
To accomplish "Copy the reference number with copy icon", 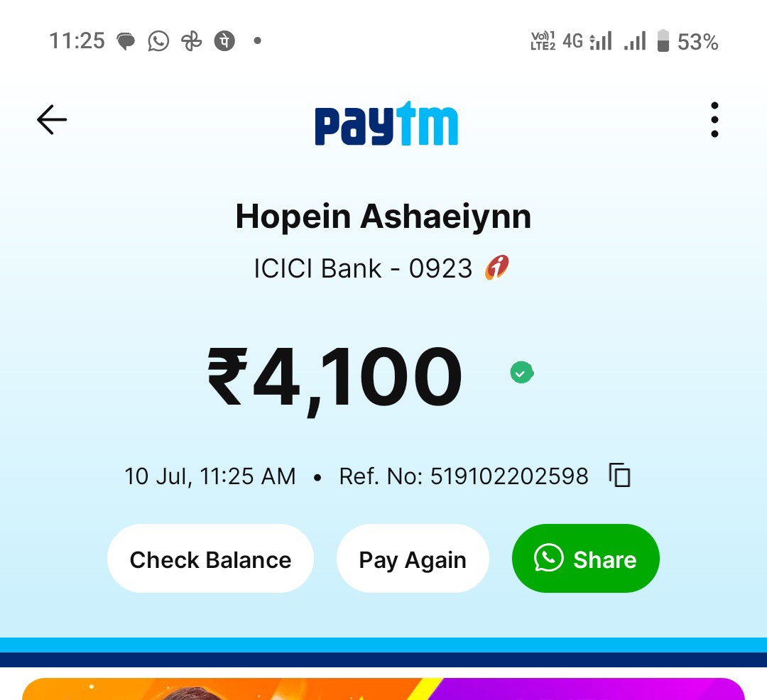I will click(x=620, y=475).
